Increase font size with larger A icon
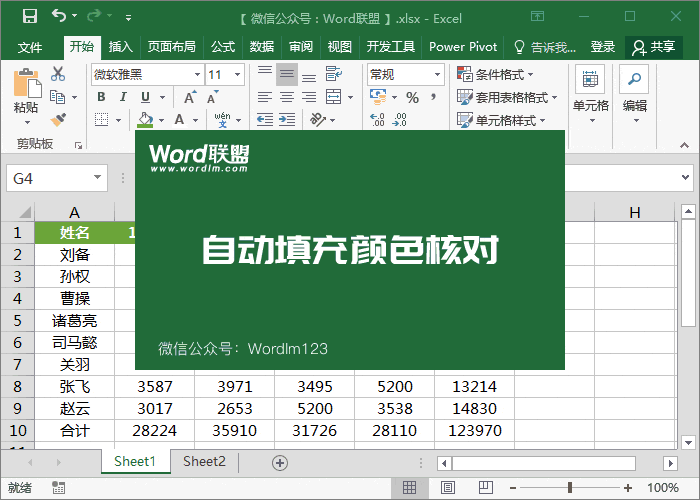The image size is (700, 500). click(190, 97)
